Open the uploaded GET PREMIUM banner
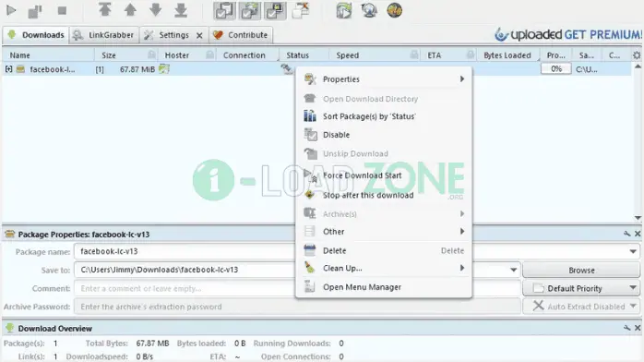Screen dimensions: 644x362 [x=567, y=34]
